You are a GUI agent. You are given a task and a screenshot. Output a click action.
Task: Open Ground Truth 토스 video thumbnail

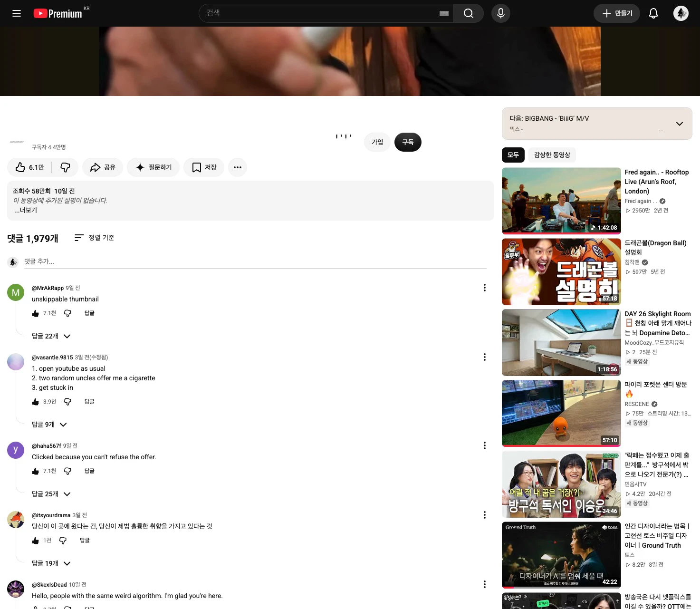click(x=561, y=555)
